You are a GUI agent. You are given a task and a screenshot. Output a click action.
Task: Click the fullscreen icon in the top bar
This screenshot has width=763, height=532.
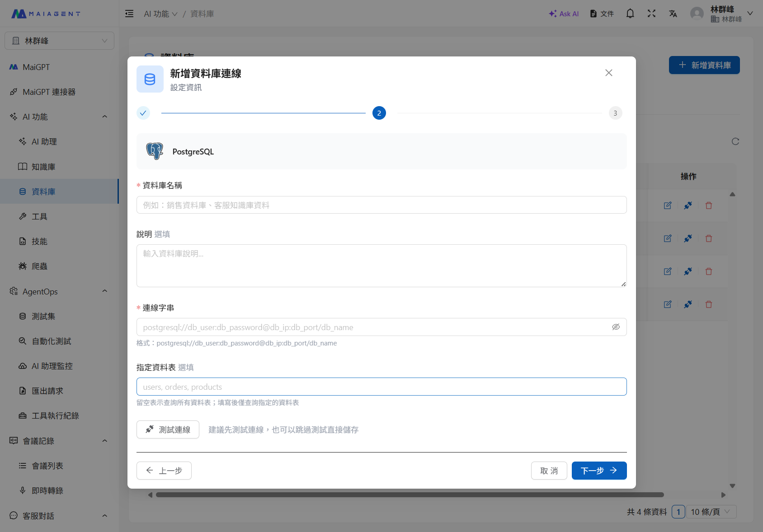tap(652, 14)
